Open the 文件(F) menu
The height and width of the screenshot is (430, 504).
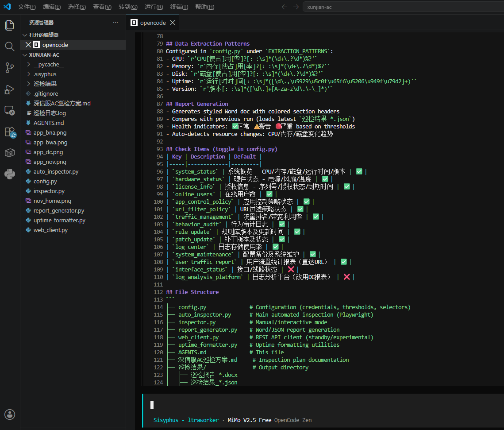coord(27,7)
